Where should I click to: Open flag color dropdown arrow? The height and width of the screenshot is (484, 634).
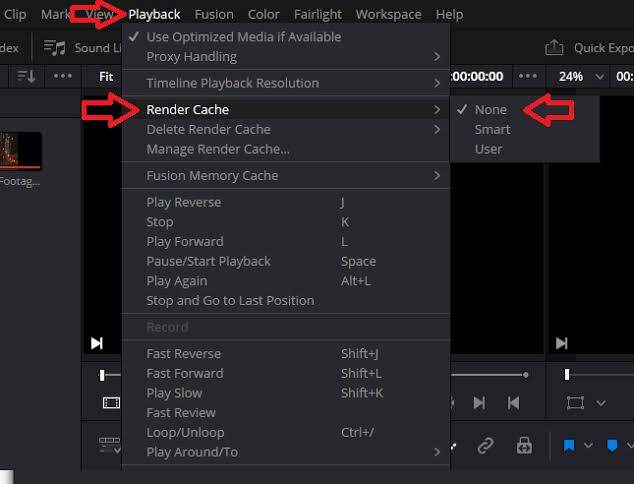(588, 445)
